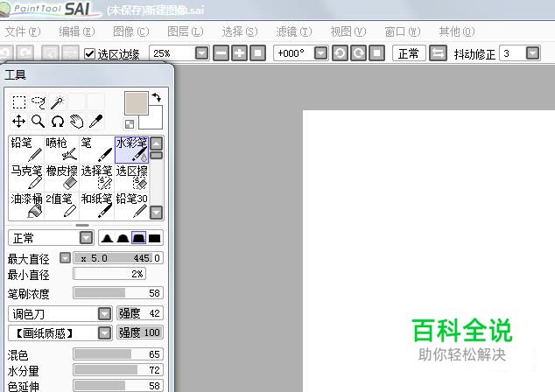Screen dimensions: 555x392
Task: Click the foreground color swatch
Action: [x=136, y=103]
